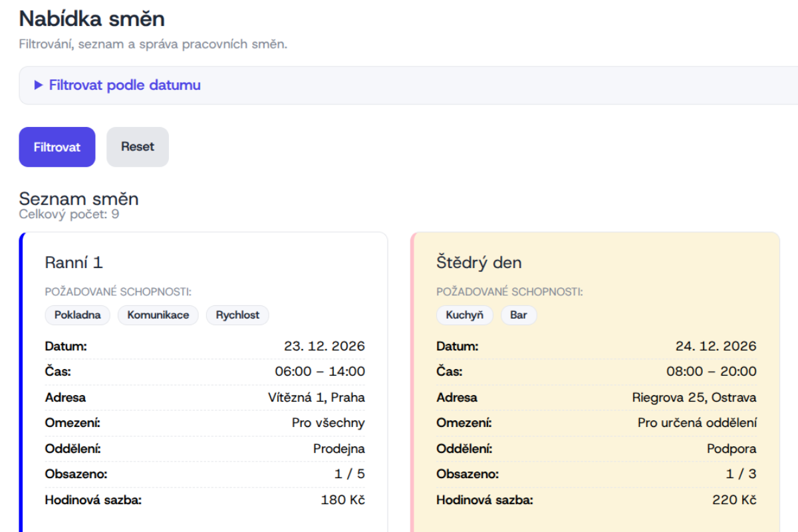Open the 'Filtrovat podle datumu' section
The width and height of the screenshot is (798, 532).
click(125, 85)
